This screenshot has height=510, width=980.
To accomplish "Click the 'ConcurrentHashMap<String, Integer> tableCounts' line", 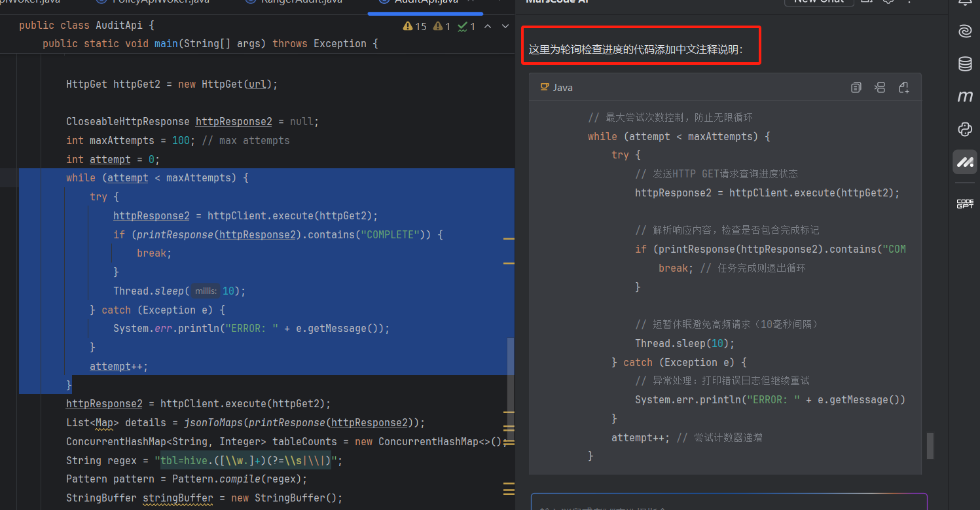I will click(x=286, y=442).
